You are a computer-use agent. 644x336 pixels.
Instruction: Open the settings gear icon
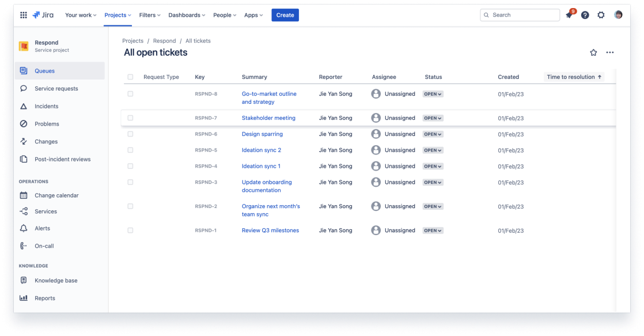coord(601,15)
